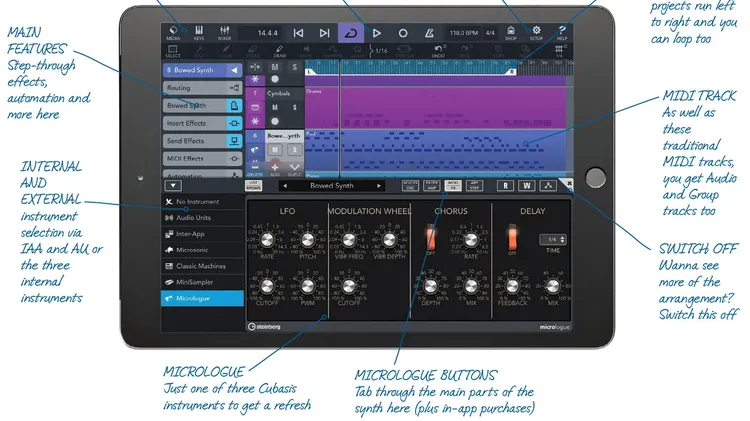Screen dimensions: 750x421
Task: Switch the Chorus effect on/off
Action: 432,239
